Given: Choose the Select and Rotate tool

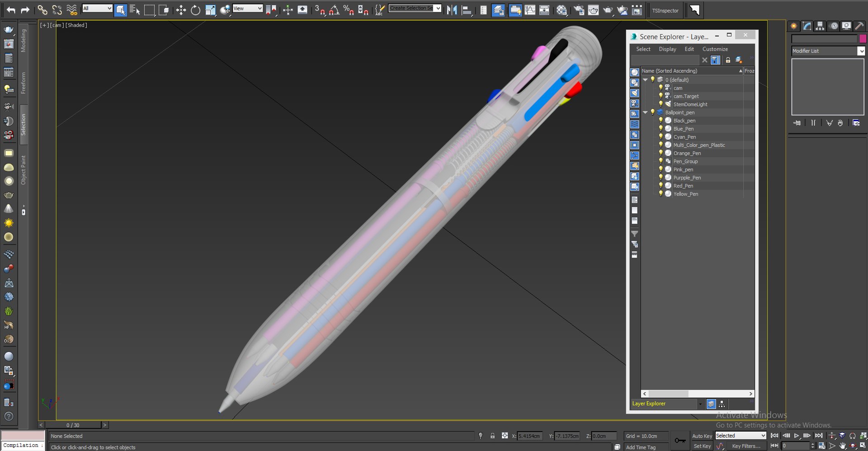Looking at the screenshot, I should coord(195,9).
